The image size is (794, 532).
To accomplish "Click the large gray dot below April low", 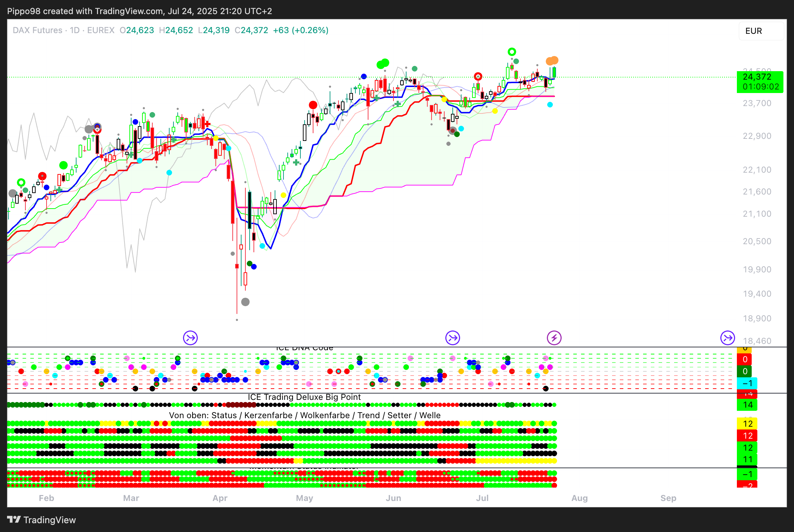I will (245, 302).
